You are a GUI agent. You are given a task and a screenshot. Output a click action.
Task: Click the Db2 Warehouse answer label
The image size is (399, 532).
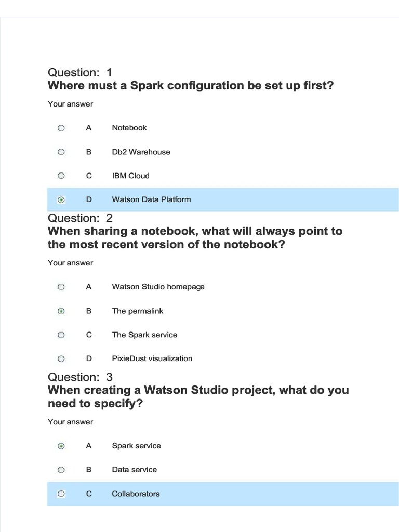(141, 152)
